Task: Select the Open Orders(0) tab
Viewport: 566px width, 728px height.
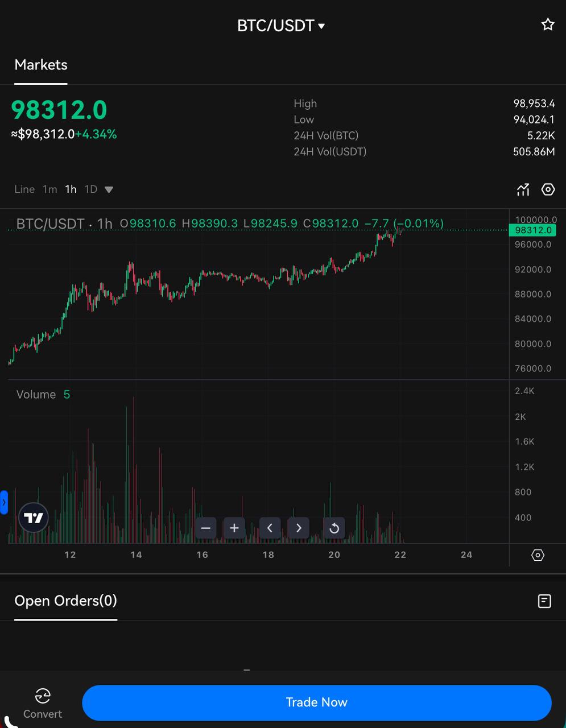Action: [x=66, y=601]
